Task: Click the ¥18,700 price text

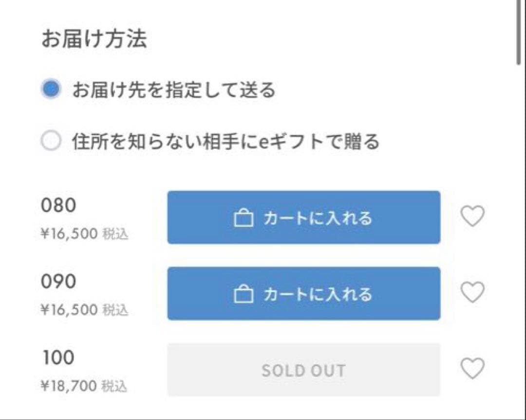Action: [x=69, y=386]
